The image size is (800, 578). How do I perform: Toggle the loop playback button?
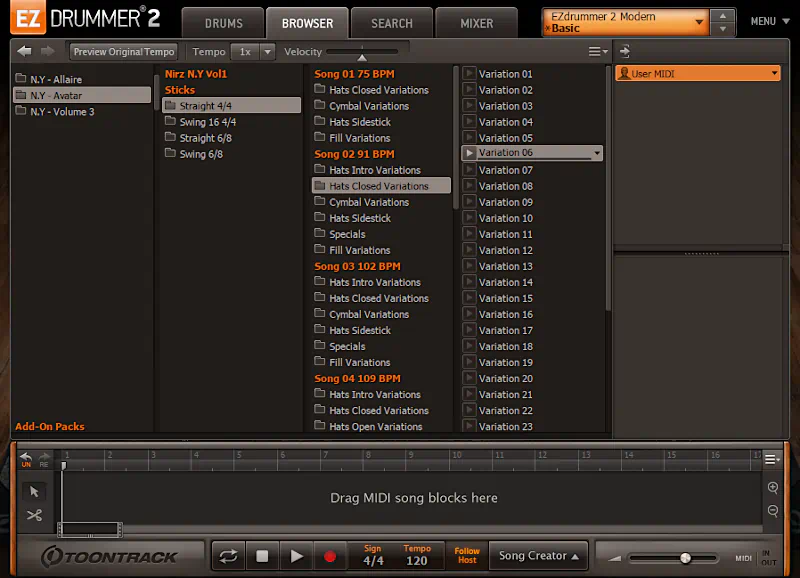coord(228,556)
